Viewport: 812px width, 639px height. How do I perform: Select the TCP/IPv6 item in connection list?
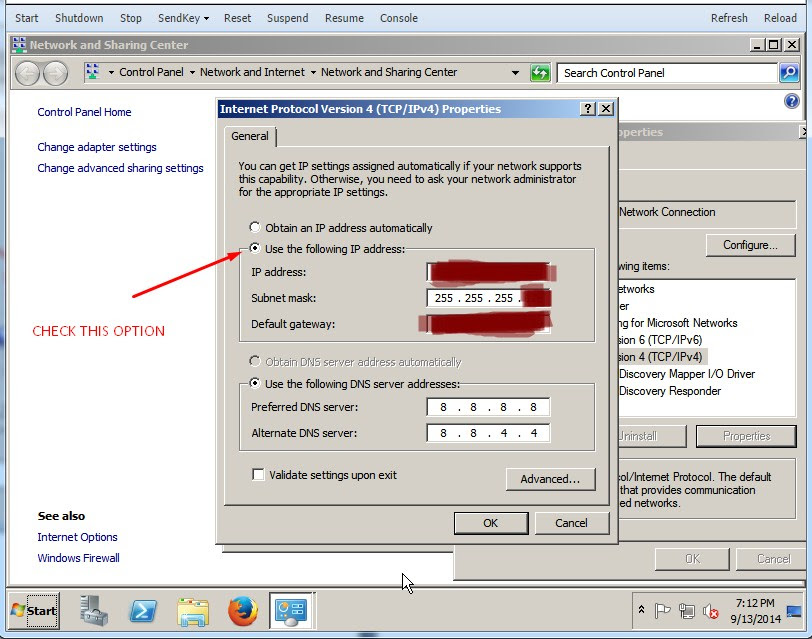point(661,340)
